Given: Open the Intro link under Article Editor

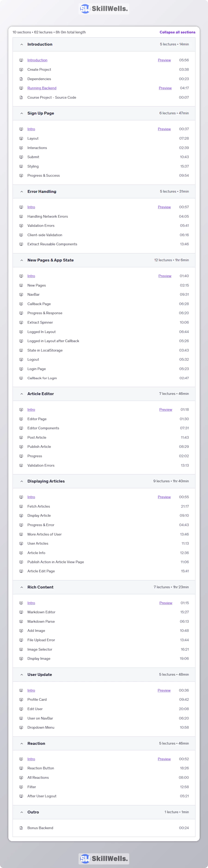Looking at the screenshot, I should point(31,409).
